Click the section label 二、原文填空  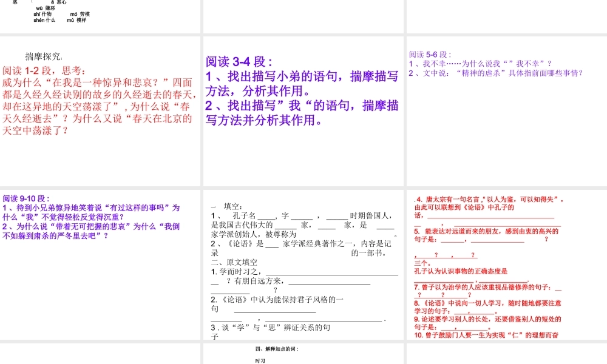pos(234,262)
